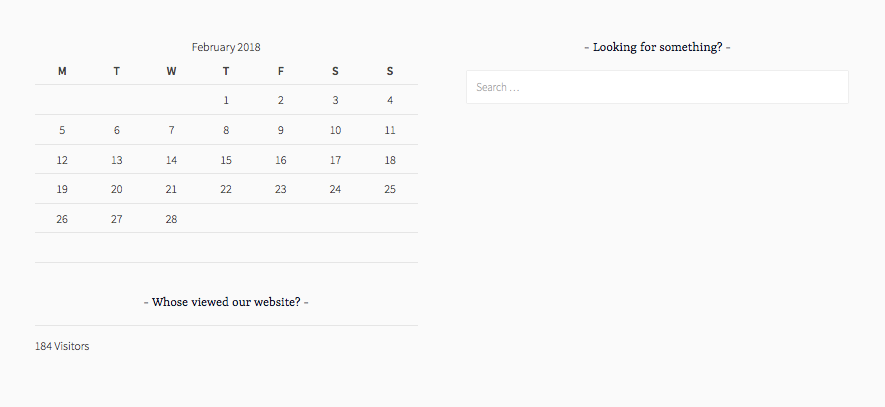Image resolution: width=885 pixels, height=407 pixels.
Task: Click calendar date 11
Action: coord(390,130)
